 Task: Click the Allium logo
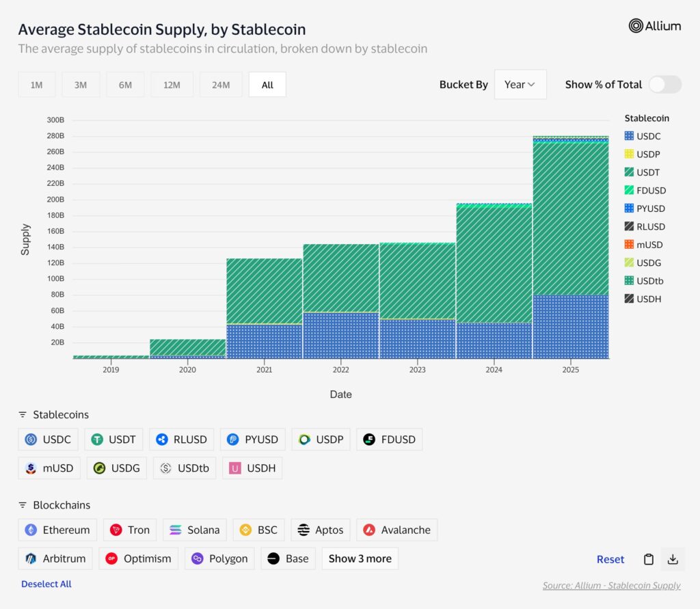pos(655,26)
